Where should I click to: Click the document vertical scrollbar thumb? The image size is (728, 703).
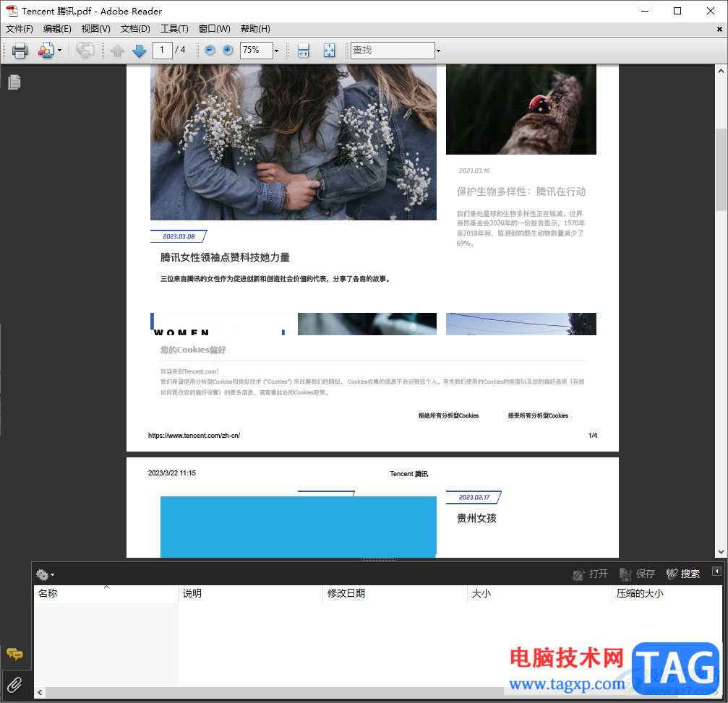pos(721,169)
